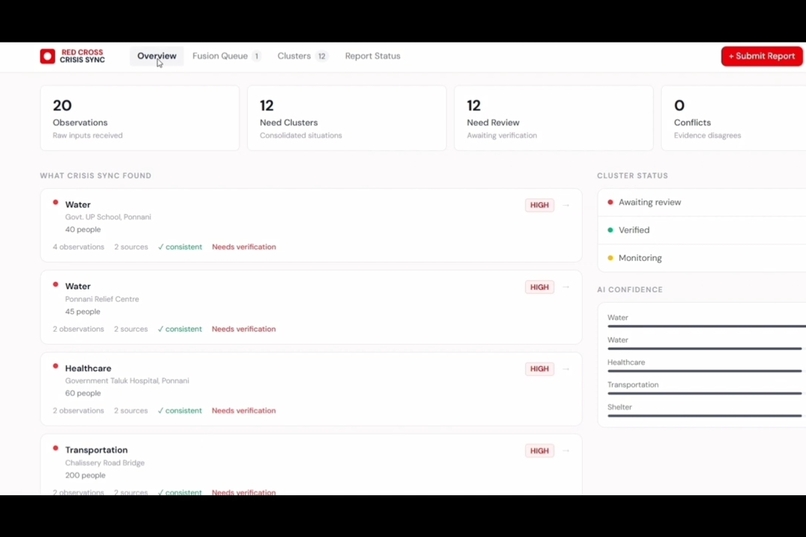Select Awaiting review in Cluster Status
Viewport: 806px width, 537px height.
[702, 202]
